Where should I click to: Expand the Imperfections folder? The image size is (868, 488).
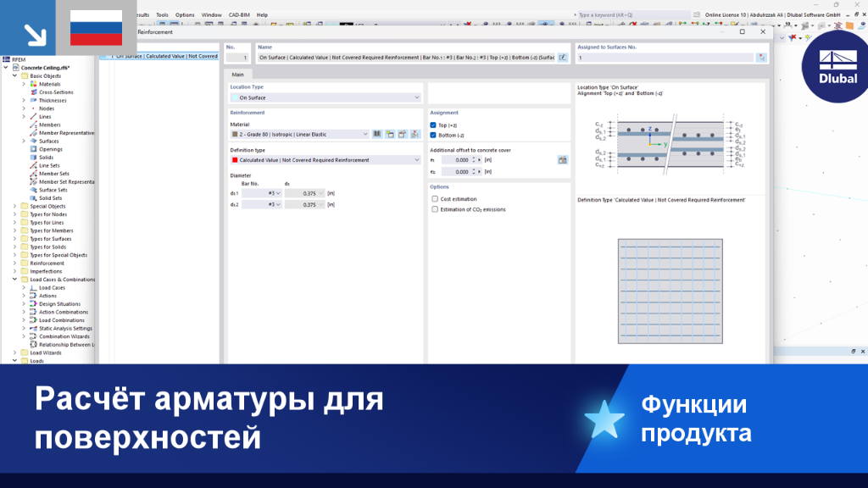click(x=15, y=272)
